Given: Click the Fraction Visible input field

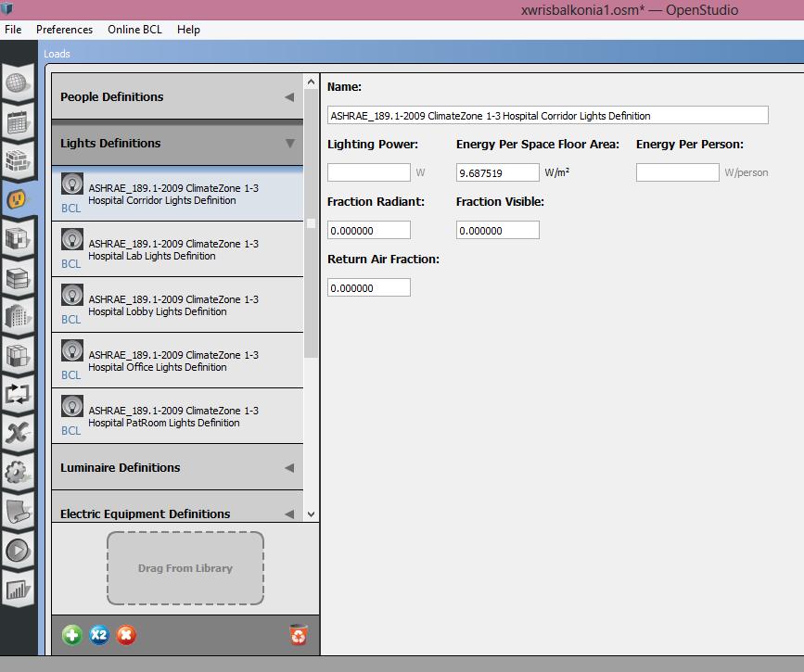Looking at the screenshot, I should coord(497,230).
